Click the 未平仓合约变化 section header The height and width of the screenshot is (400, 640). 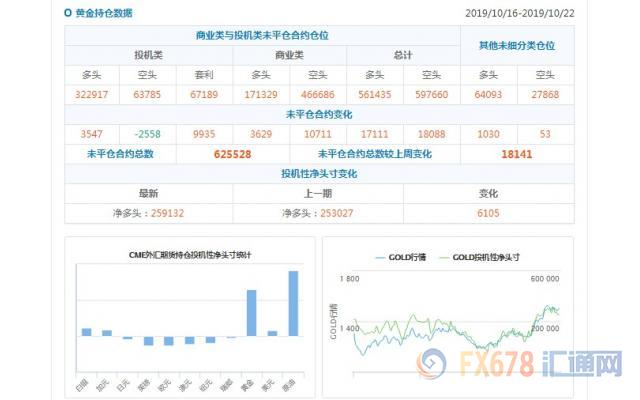tap(319, 115)
